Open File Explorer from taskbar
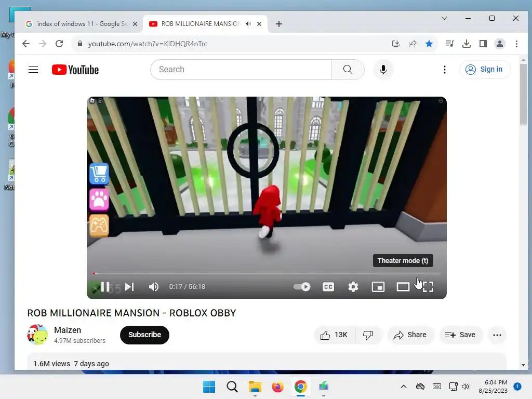 click(x=255, y=387)
